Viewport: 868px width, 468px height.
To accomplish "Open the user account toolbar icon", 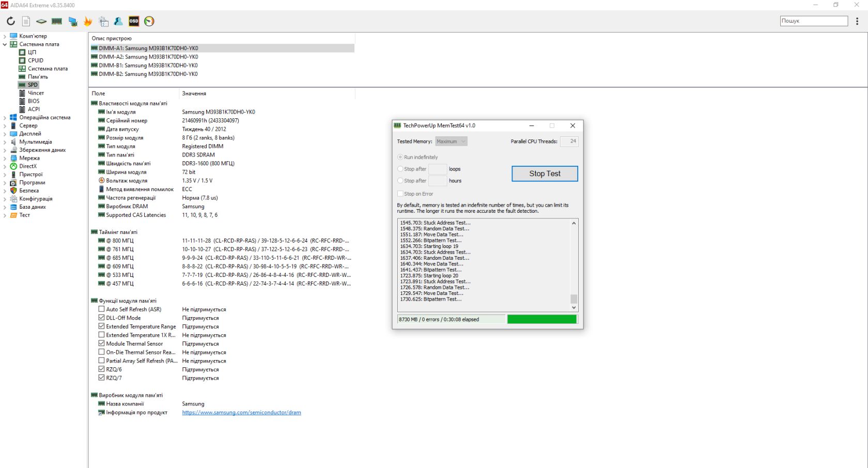I will click(118, 21).
